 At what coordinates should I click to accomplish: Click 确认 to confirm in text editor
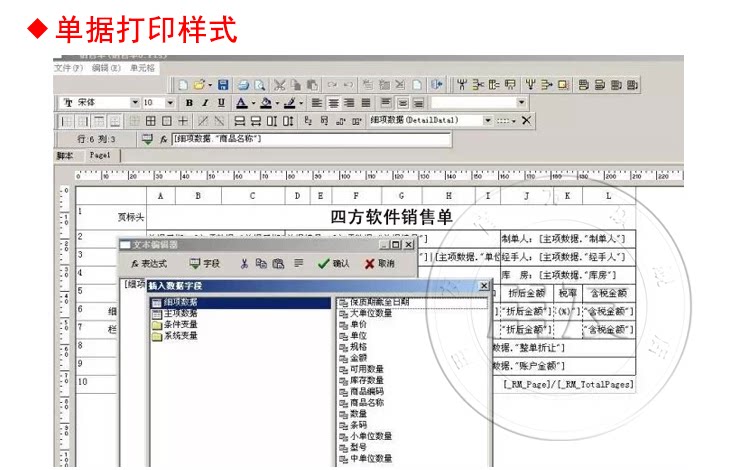point(334,263)
